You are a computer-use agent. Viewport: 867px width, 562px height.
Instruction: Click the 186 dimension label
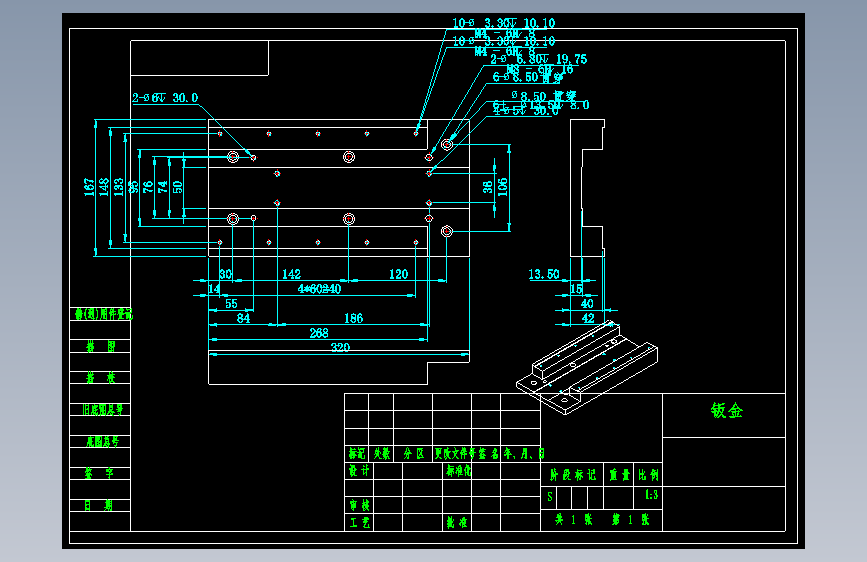(x=353, y=318)
